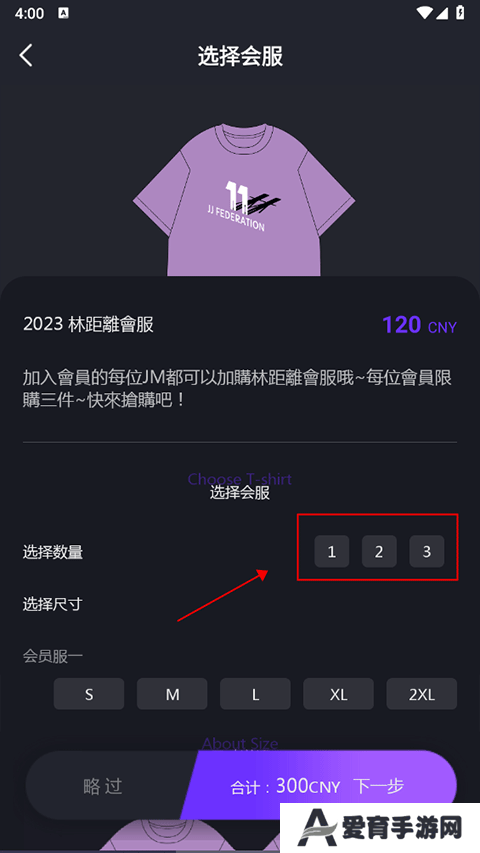This screenshot has height=853, width=480.
Task: Tap the keyboard notification icon in status bar
Action: tap(64, 13)
